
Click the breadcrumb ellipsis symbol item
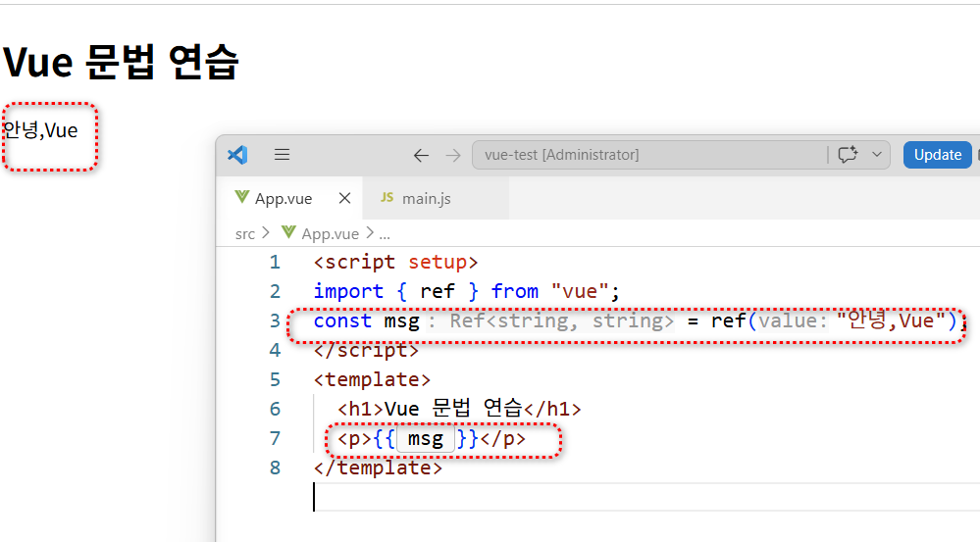[385, 235]
